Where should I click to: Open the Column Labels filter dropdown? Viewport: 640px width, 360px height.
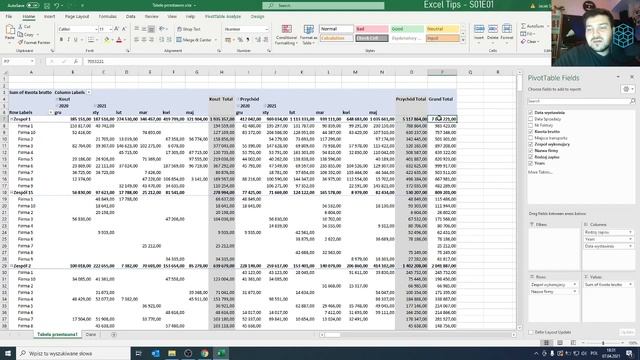point(89,92)
